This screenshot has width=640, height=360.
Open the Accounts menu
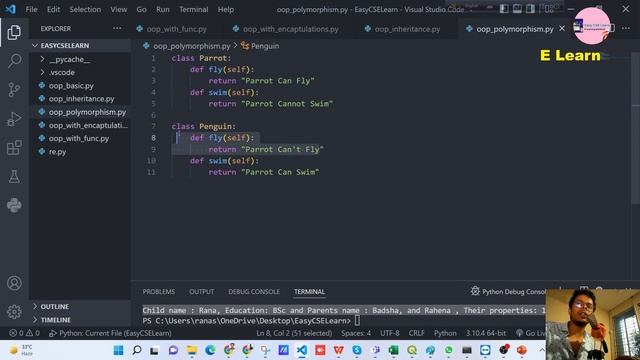[x=14, y=283]
